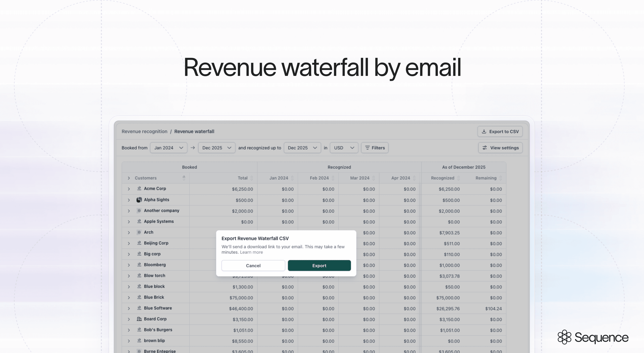Sort by Remaining column sort icon
The height and width of the screenshot is (353, 644).
click(500, 178)
